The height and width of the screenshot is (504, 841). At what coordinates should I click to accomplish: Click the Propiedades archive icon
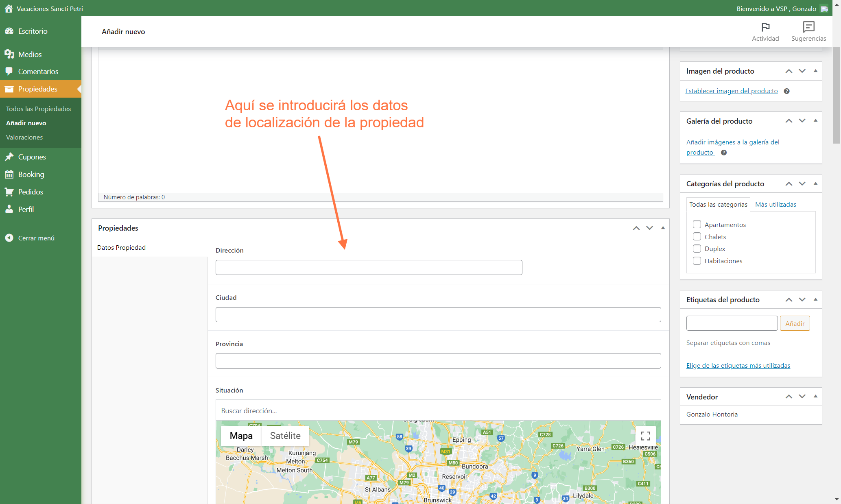point(9,89)
